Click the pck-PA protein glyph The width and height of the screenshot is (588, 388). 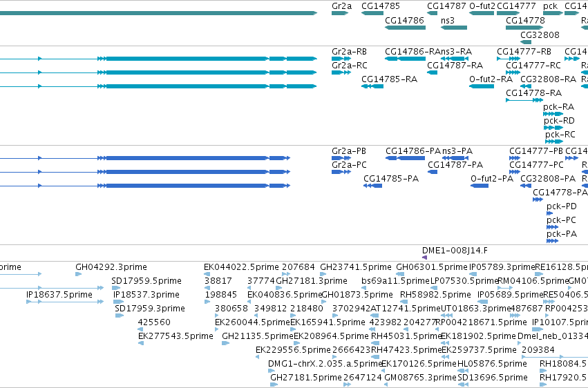point(552,241)
